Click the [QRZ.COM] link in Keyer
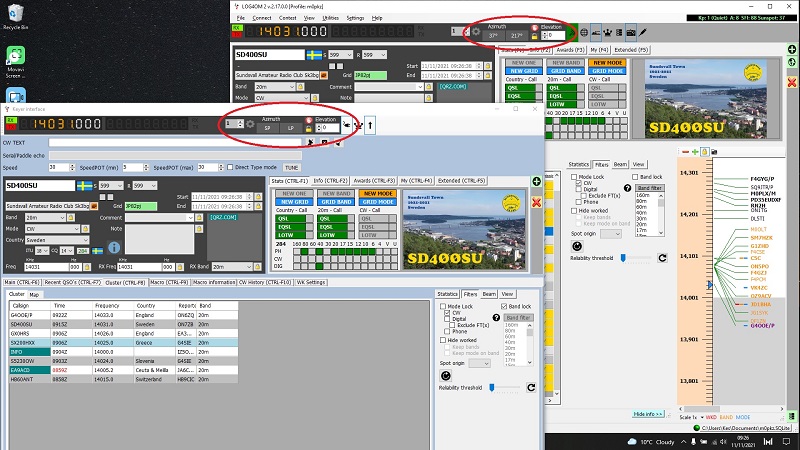Viewport: 800px width, 450px height. pyautogui.click(x=223, y=217)
